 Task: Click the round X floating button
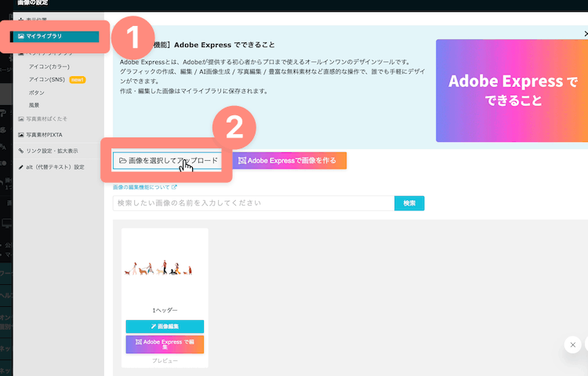[x=572, y=345]
